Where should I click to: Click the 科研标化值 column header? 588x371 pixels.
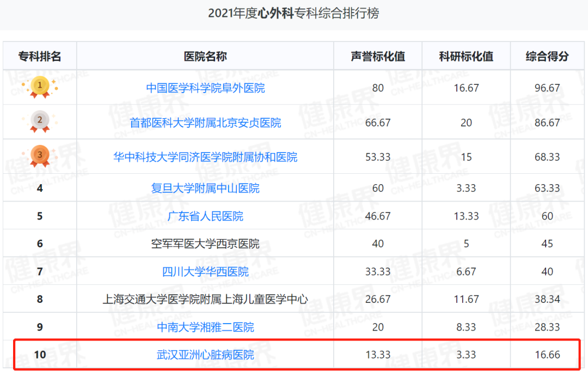[x=466, y=56]
